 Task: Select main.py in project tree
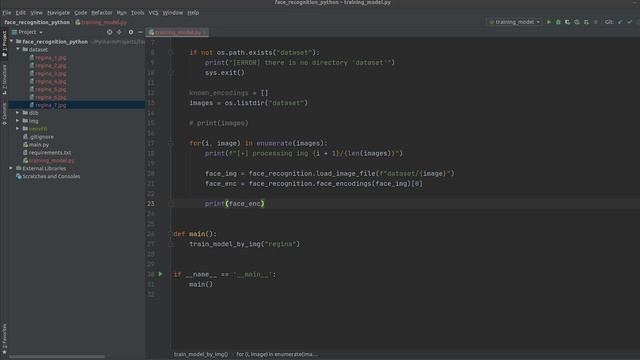coord(36,144)
